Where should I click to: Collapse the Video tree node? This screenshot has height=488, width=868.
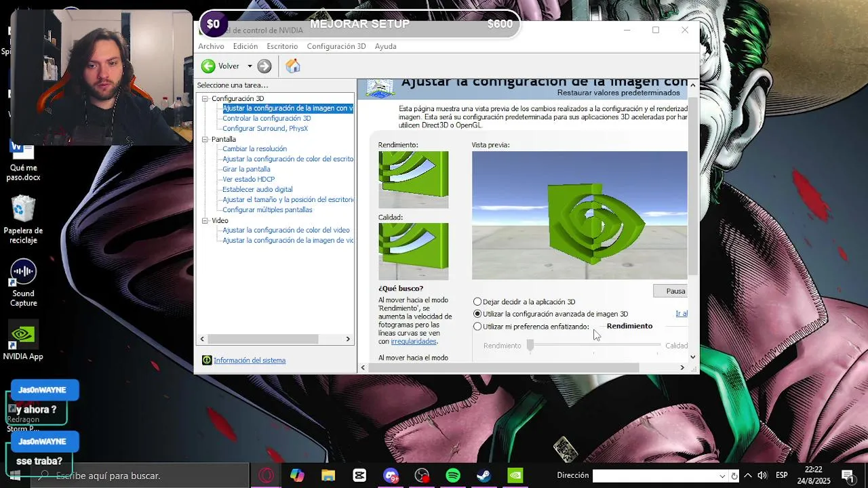click(206, 220)
